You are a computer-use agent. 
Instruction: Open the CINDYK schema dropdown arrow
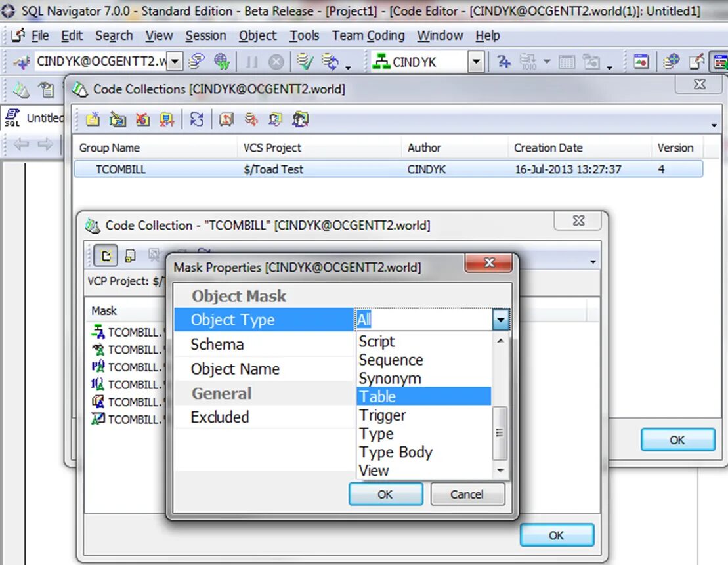click(x=476, y=62)
